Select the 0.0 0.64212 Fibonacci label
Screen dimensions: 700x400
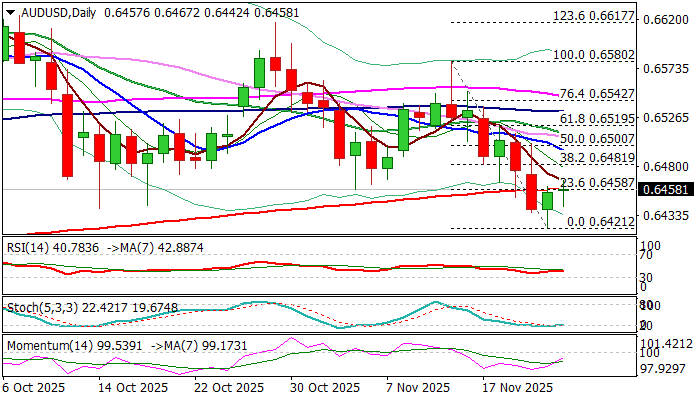pos(601,221)
